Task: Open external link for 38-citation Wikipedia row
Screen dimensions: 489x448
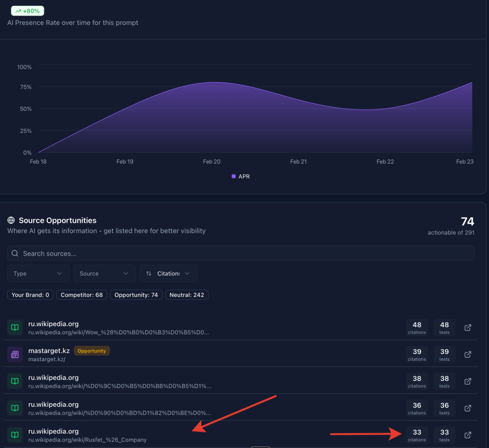Action: point(468,381)
